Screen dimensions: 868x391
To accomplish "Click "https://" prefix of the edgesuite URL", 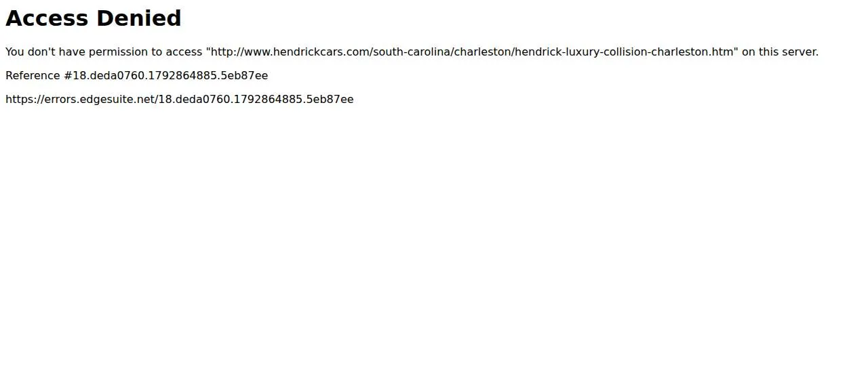I will coord(24,99).
